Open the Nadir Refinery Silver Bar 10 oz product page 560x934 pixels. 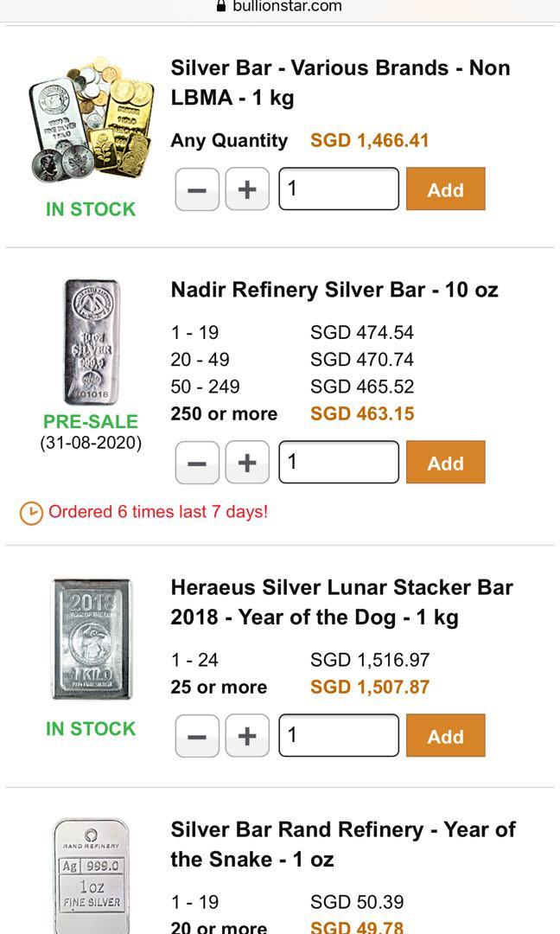coord(334,290)
